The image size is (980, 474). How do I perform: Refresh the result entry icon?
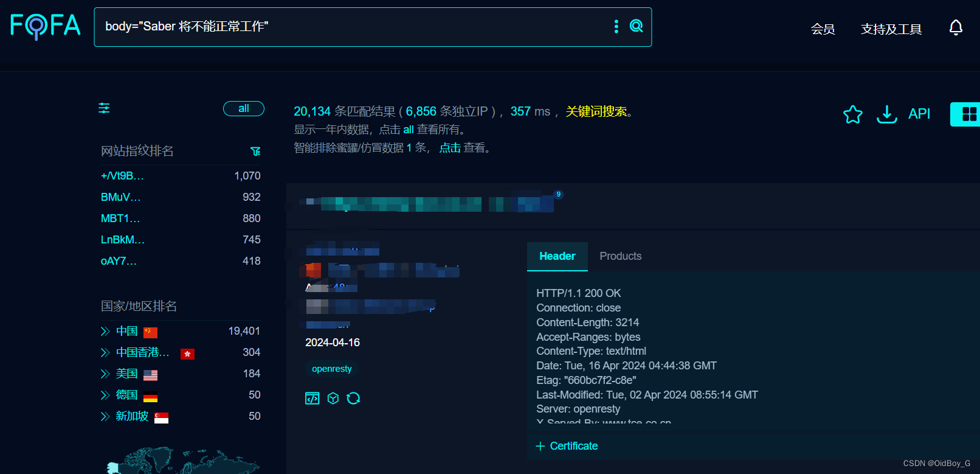[353, 399]
